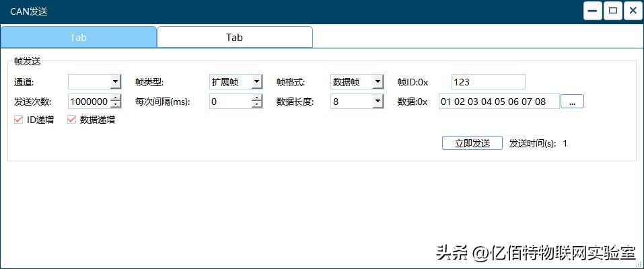
Task: Click the 帧ID input field with 123
Action: point(489,82)
